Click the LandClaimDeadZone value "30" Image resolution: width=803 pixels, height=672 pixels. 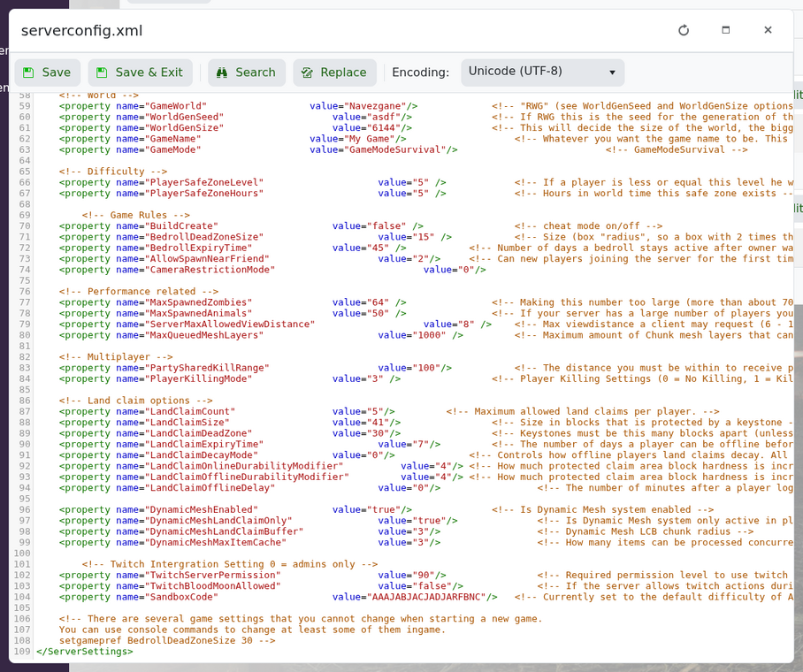point(378,433)
